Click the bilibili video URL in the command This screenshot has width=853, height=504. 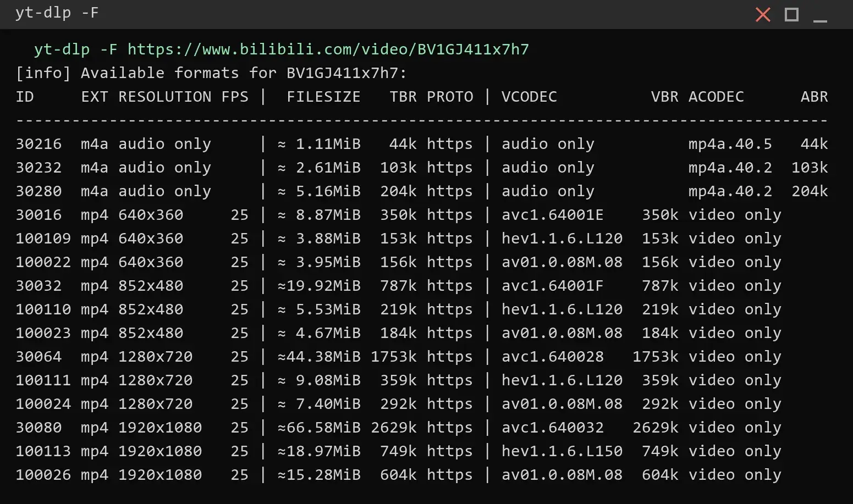[x=328, y=49]
